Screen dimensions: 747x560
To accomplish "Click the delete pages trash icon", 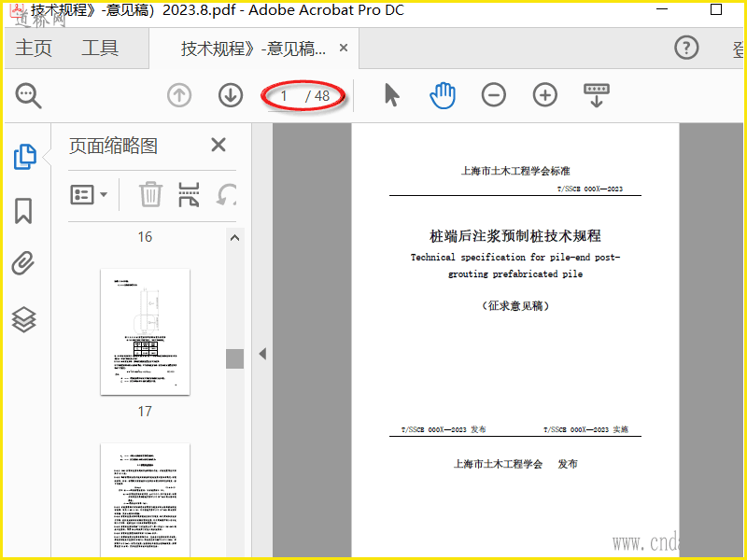I will point(150,194).
